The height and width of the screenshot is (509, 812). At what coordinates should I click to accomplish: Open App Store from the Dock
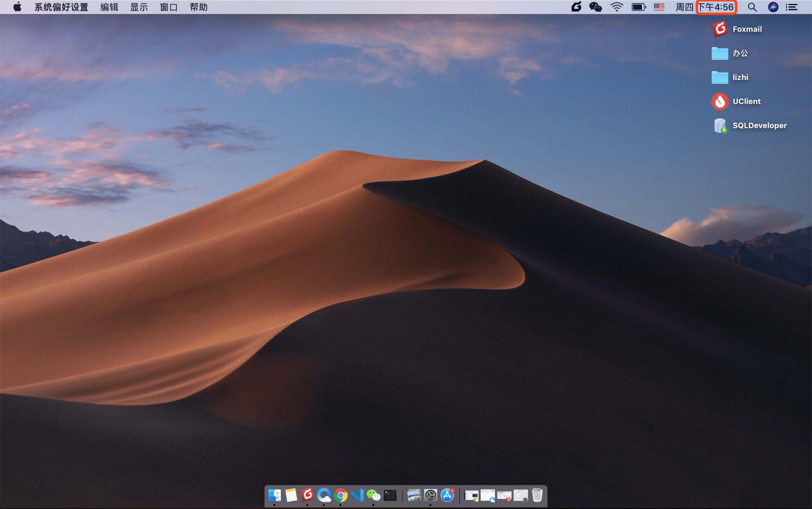447,495
